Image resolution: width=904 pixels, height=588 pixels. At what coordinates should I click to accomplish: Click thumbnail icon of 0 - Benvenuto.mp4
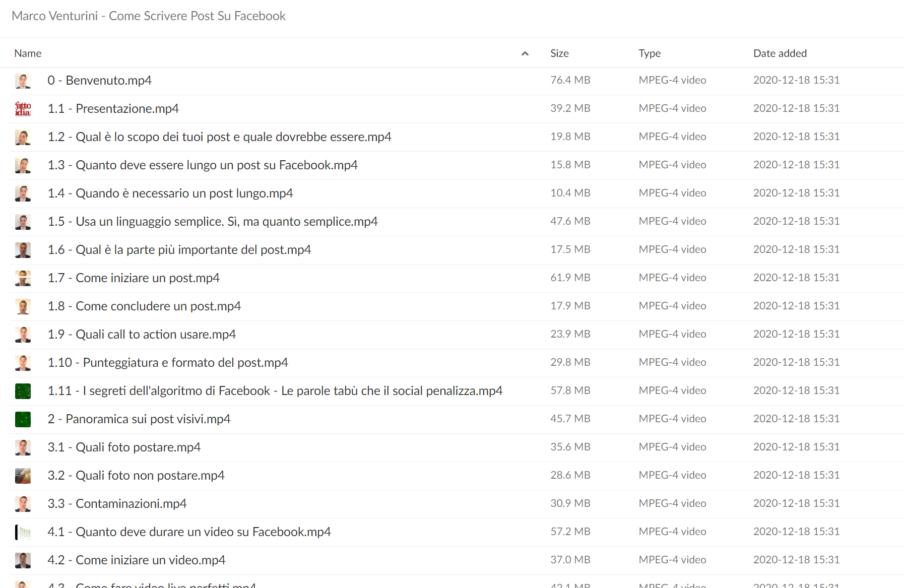click(x=23, y=81)
